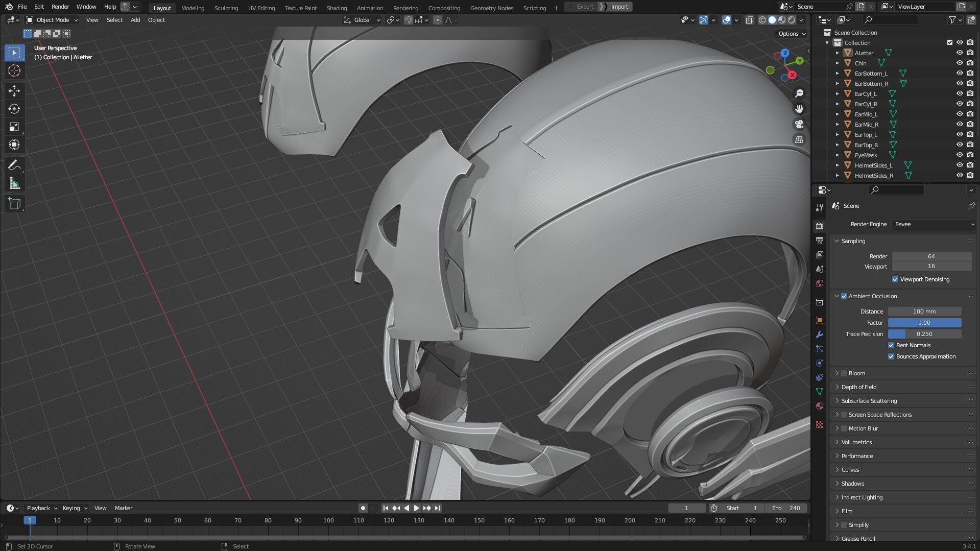Screen dimensions: 980x551
Task: Click the pan view hand icon
Action: tap(799, 109)
